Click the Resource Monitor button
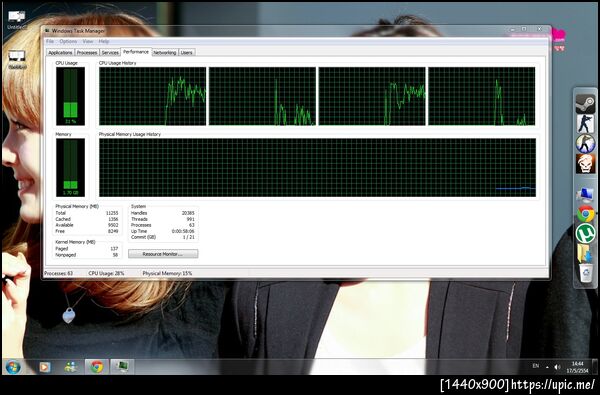This screenshot has height=395, width=600. (x=163, y=254)
